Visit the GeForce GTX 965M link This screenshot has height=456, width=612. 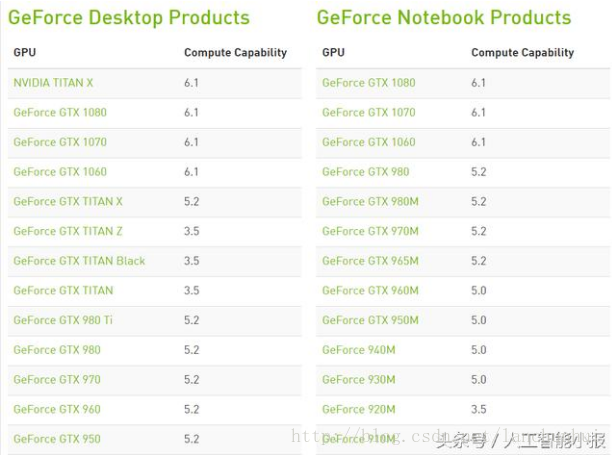pos(370,261)
